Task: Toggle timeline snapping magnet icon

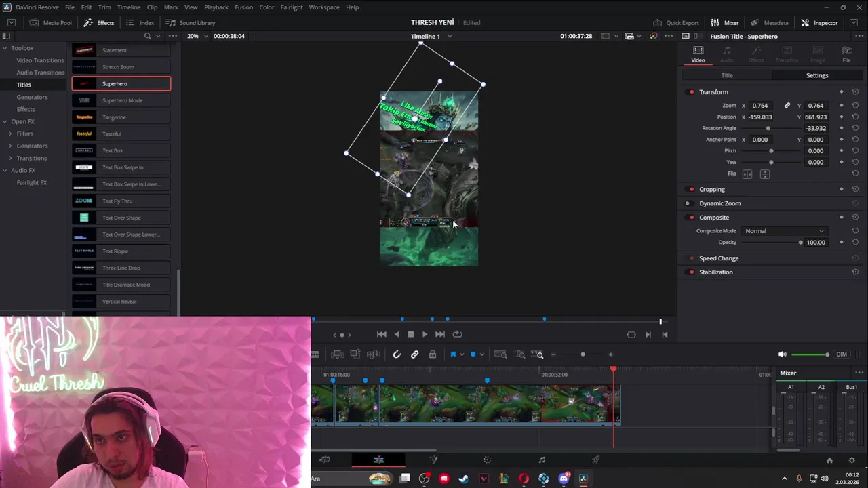Action: pyautogui.click(x=397, y=354)
